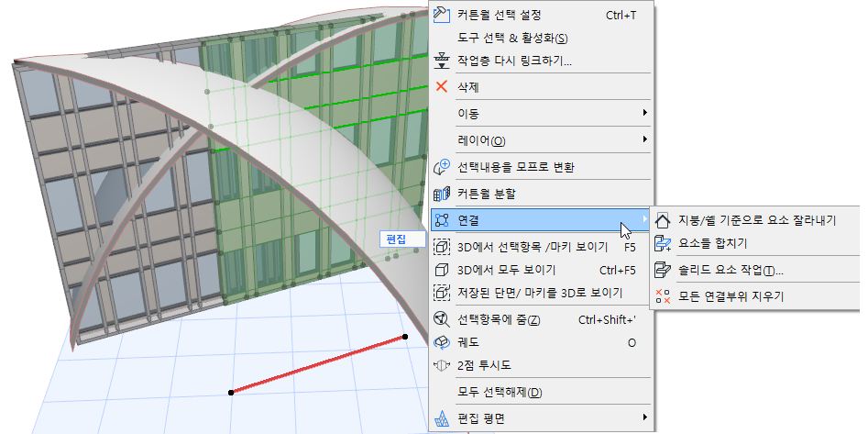Expand the 레이어 submenu arrow
The height and width of the screenshot is (434, 868).
pos(645,139)
